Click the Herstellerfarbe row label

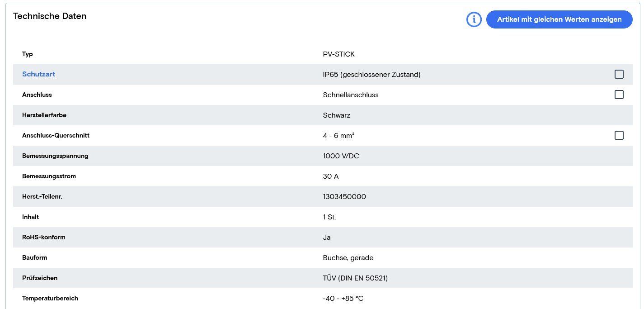click(x=44, y=115)
